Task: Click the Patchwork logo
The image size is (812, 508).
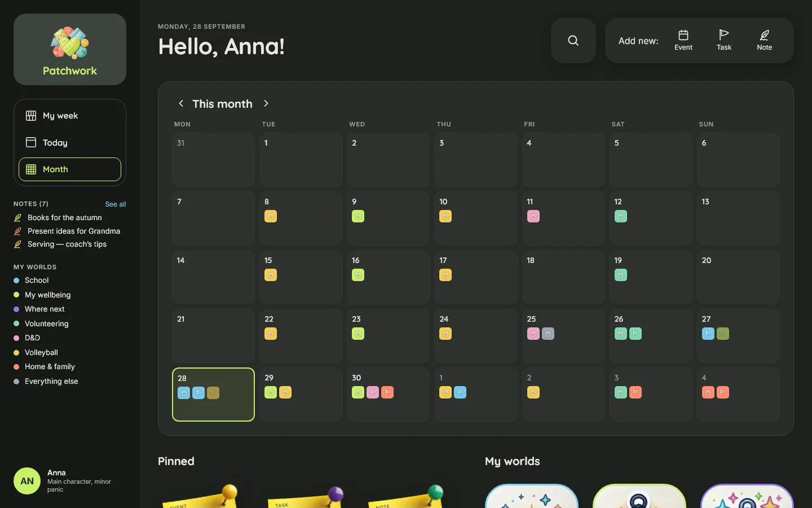Action: coord(70,50)
